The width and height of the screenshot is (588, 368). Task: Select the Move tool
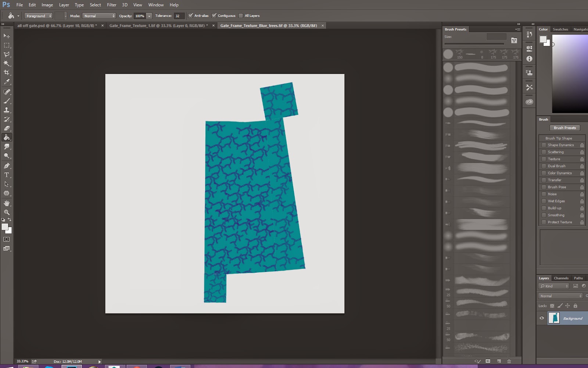pyautogui.click(x=7, y=36)
